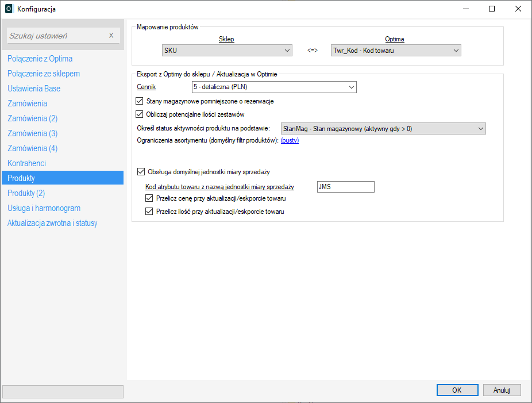Select 'Kontrahenci' in the sidebar
This screenshot has width=532, height=403.
pyautogui.click(x=26, y=163)
